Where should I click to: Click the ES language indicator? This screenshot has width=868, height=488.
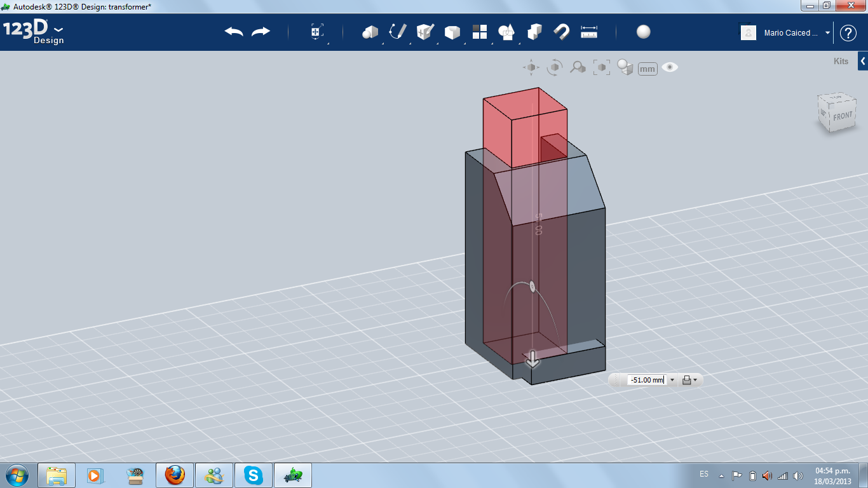[704, 474]
